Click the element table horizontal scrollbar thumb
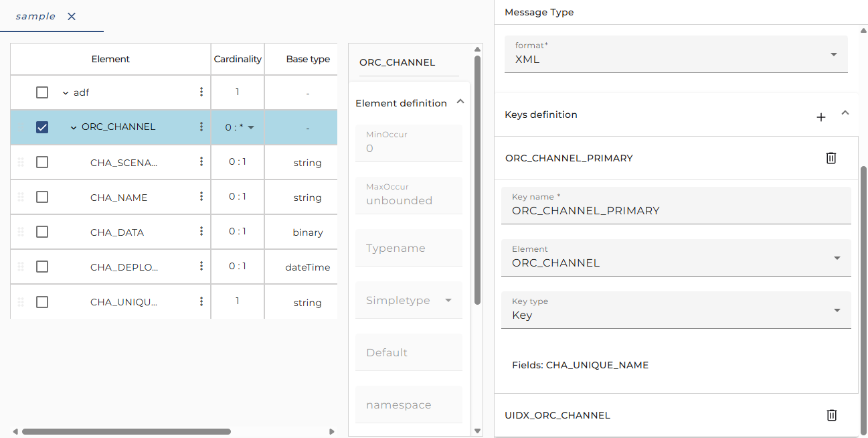Image resolution: width=868 pixels, height=438 pixels. 126,432
